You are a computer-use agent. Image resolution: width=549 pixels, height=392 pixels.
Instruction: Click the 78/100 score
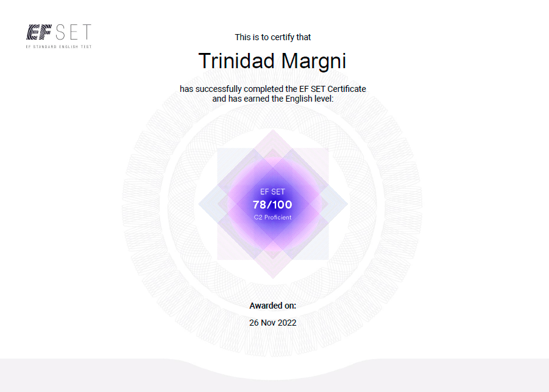(x=273, y=205)
